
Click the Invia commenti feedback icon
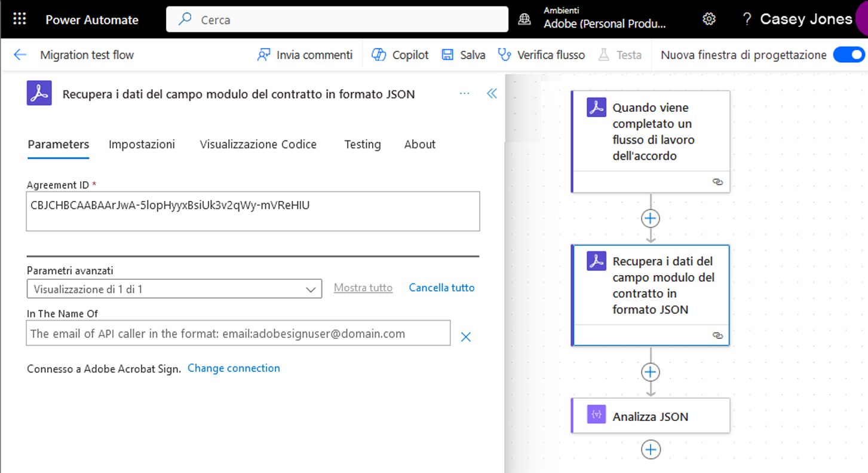point(263,55)
